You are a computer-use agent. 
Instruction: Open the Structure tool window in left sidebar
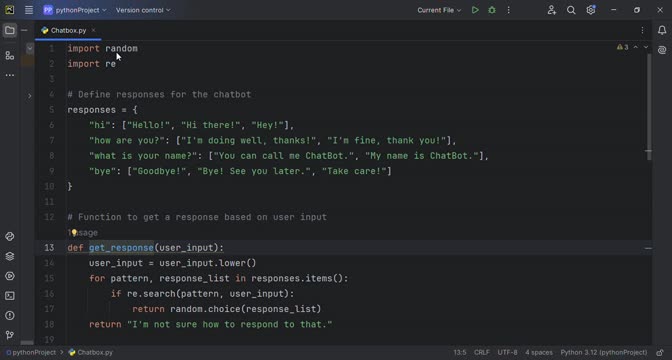[x=9, y=56]
